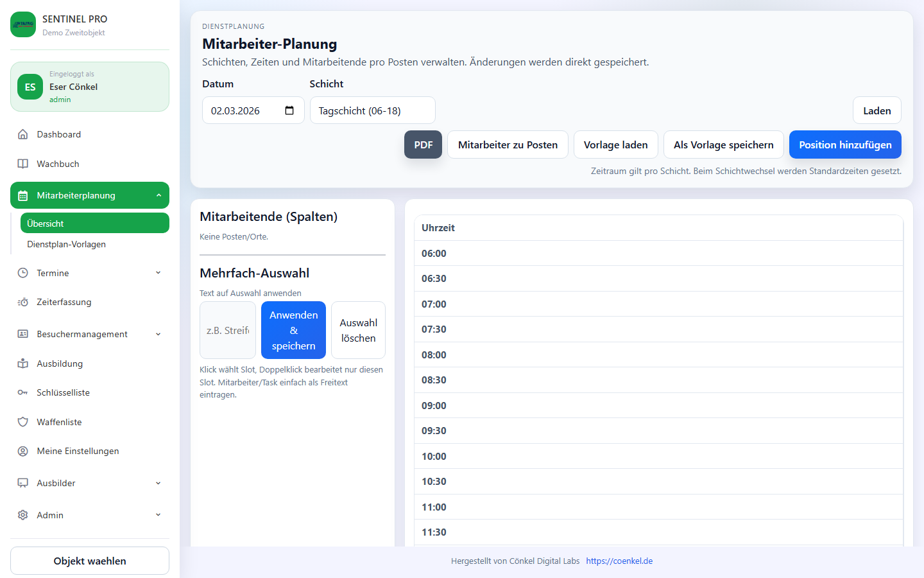Select the Übersicht menu entry

(x=46, y=223)
